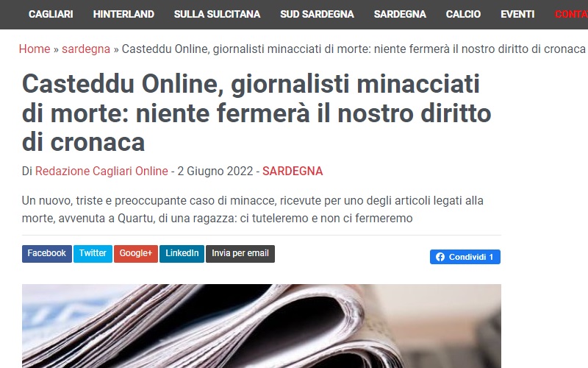The height and width of the screenshot is (368, 588).
Task: Share the article on LinkedIn
Action: point(182,253)
